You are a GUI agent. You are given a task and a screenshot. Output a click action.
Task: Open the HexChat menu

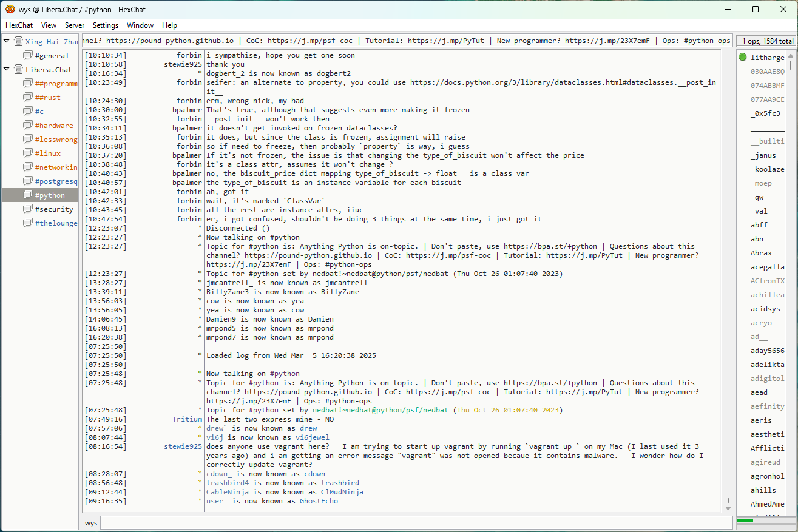point(19,25)
